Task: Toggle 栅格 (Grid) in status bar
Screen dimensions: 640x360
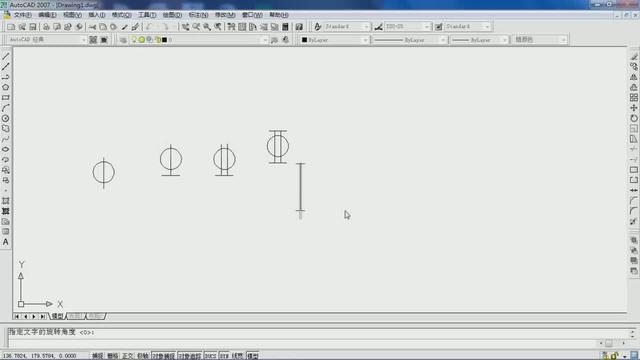Action: [113, 356]
